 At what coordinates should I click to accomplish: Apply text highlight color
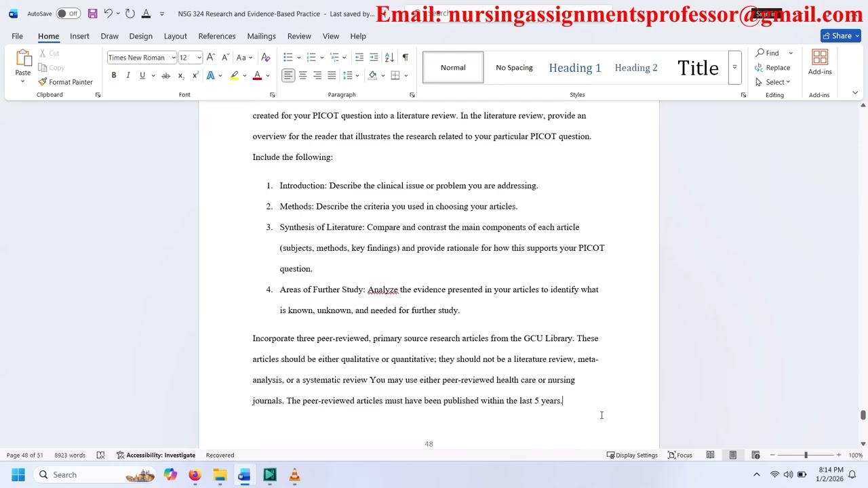click(x=234, y=75)
